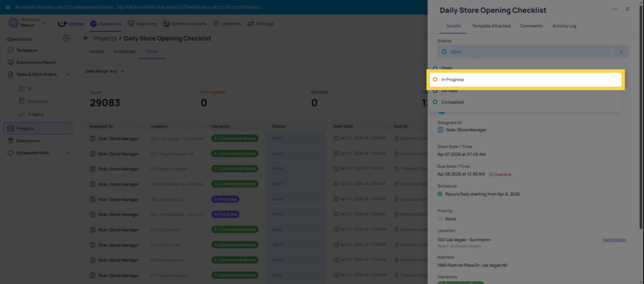Select the Details tab in side panel
Viewport: 644px width, 284px height.
click(453, 26)
